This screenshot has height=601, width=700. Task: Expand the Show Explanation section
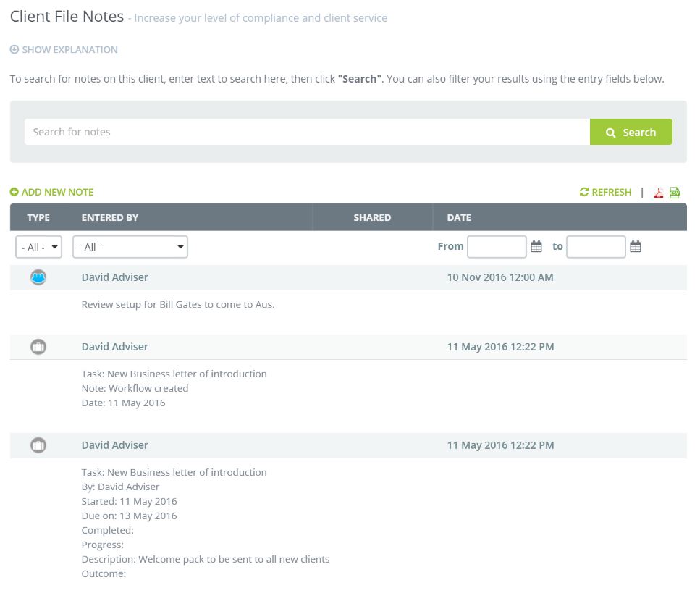point(64,50)
